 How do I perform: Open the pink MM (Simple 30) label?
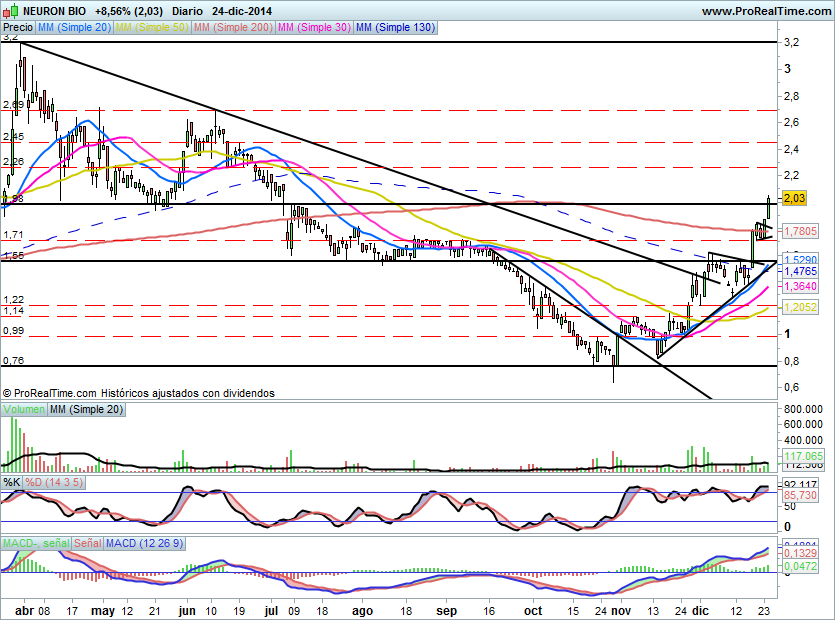314,28
